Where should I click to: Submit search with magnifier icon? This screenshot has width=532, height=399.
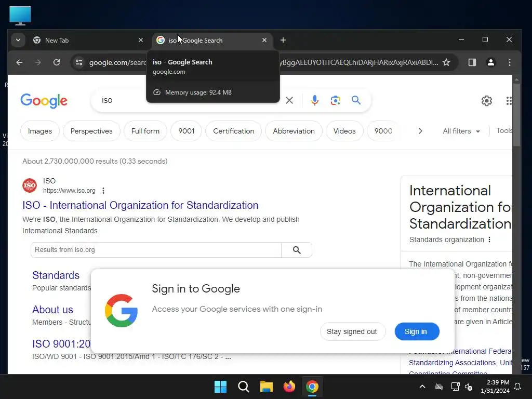[x=356, y=100]
